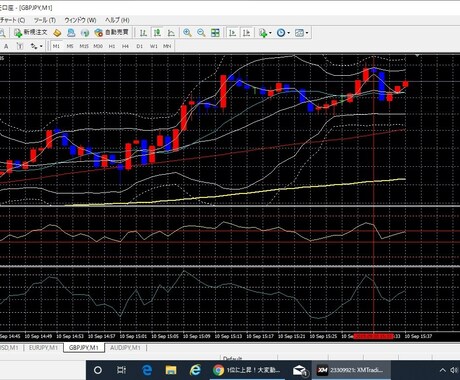Select the text A drawing tool
The image size is (460, 380).
point(6,46)
